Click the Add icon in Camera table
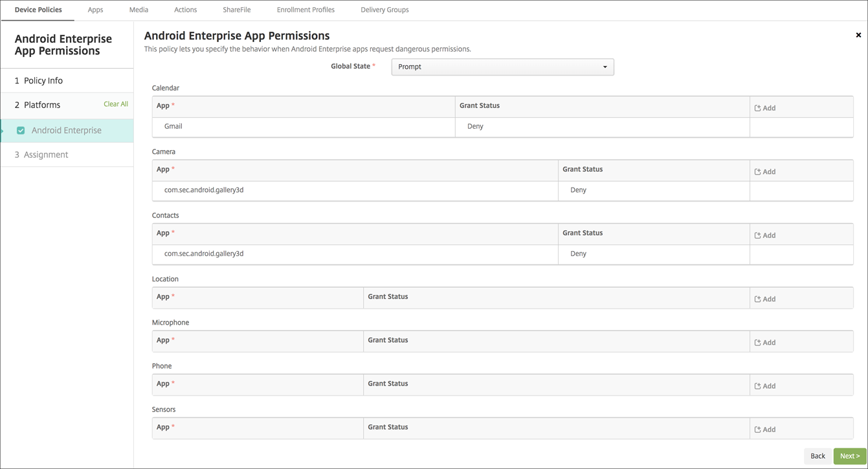The height and width of the screenshot is (469, 868). tap(764, 171)
